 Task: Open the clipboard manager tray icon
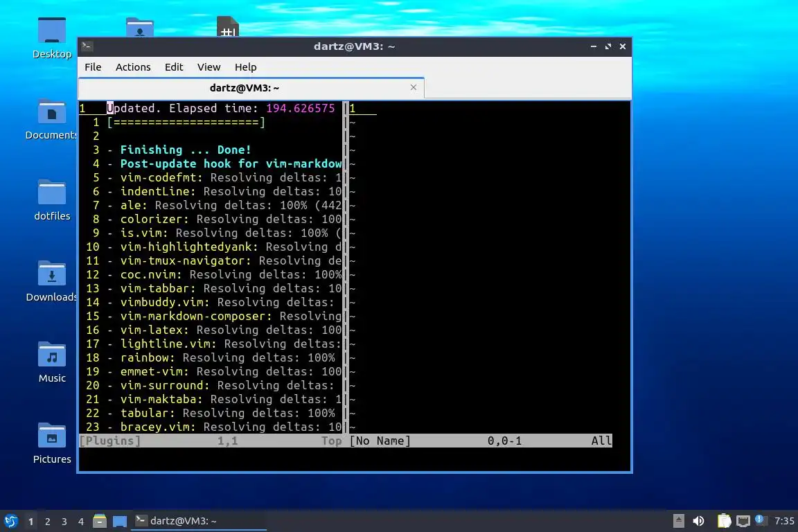[724, 521]
